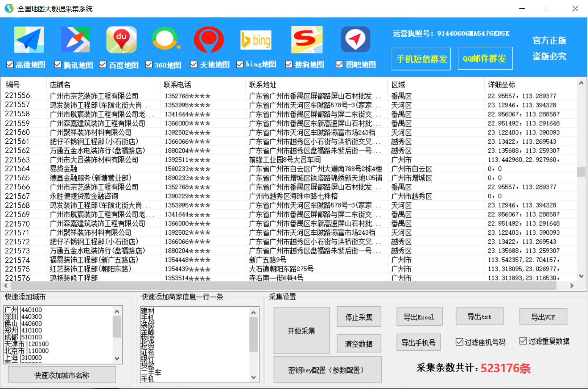Select the 高德地图 map source icon

[x=29, y=39]
